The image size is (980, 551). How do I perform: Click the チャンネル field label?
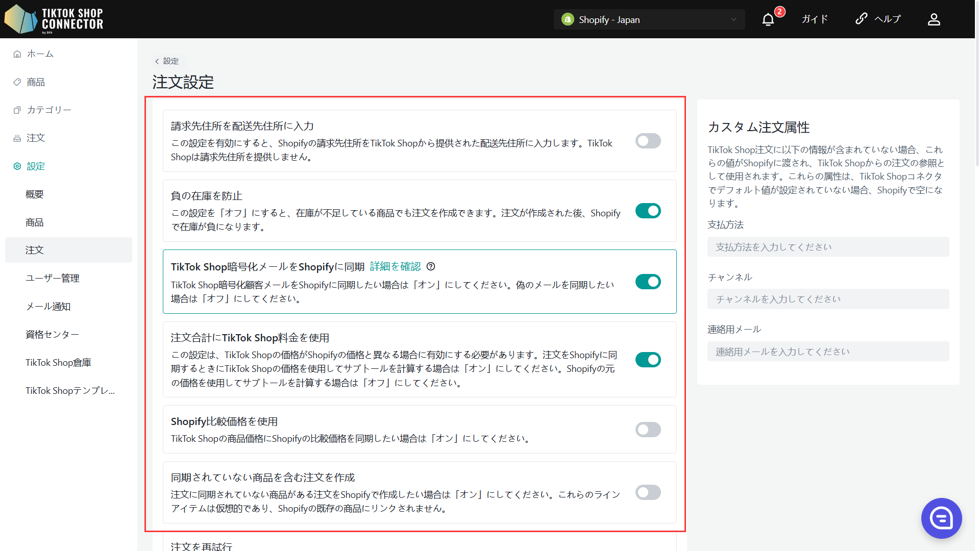click(730, 278)
